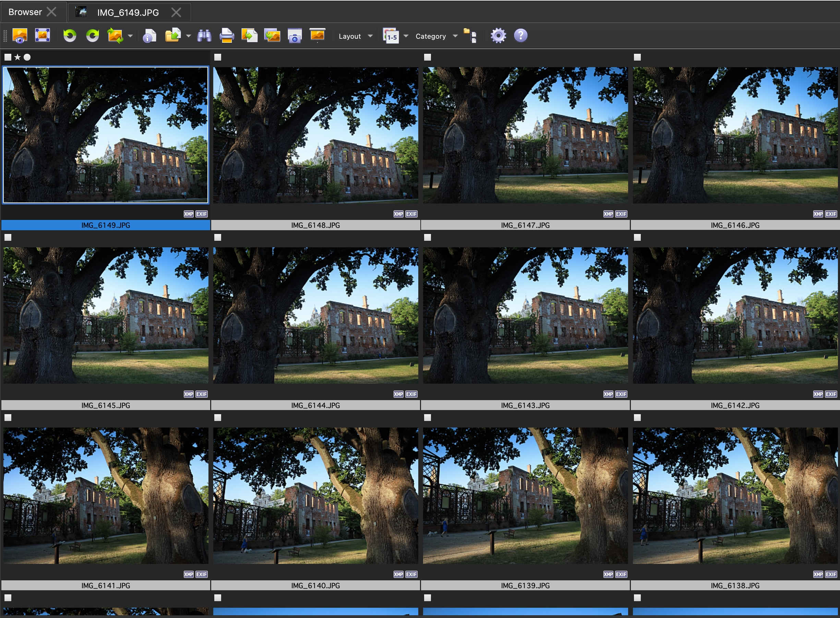The image size is (840, 618).
Task: Rotate image clockwise with right arrow icon
Action: (x=93, y=36)
